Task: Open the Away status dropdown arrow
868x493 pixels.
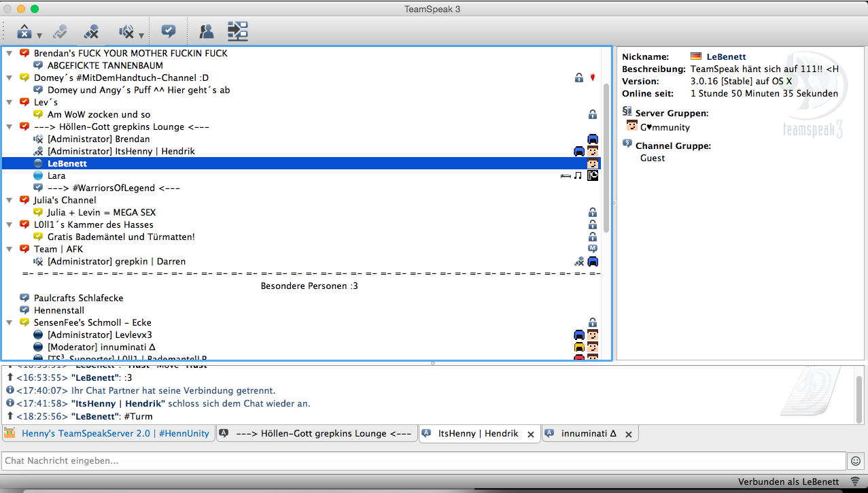Action: (x=39, y=35)
